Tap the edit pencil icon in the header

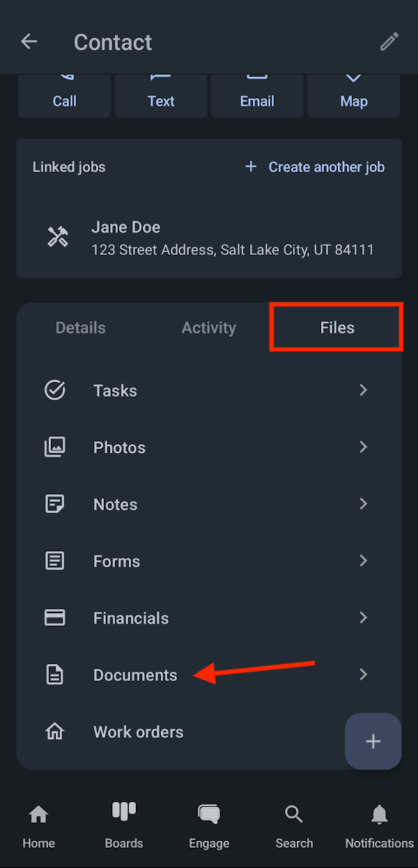(389, 42)
